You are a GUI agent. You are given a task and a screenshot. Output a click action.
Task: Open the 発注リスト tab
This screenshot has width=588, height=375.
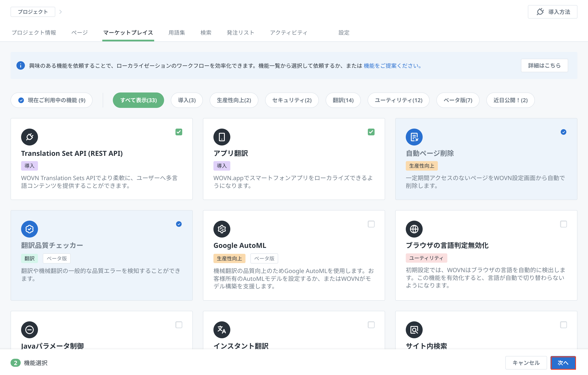coord(240,33)
